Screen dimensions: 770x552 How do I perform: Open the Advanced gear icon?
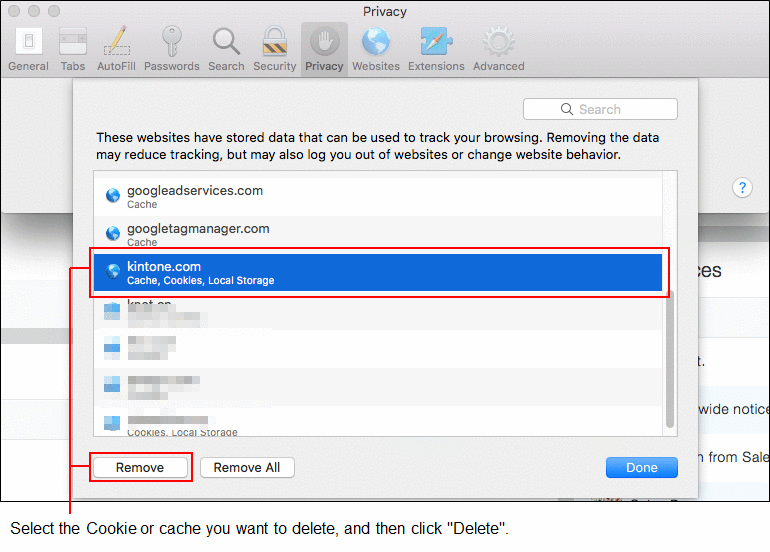click(498, 41)
